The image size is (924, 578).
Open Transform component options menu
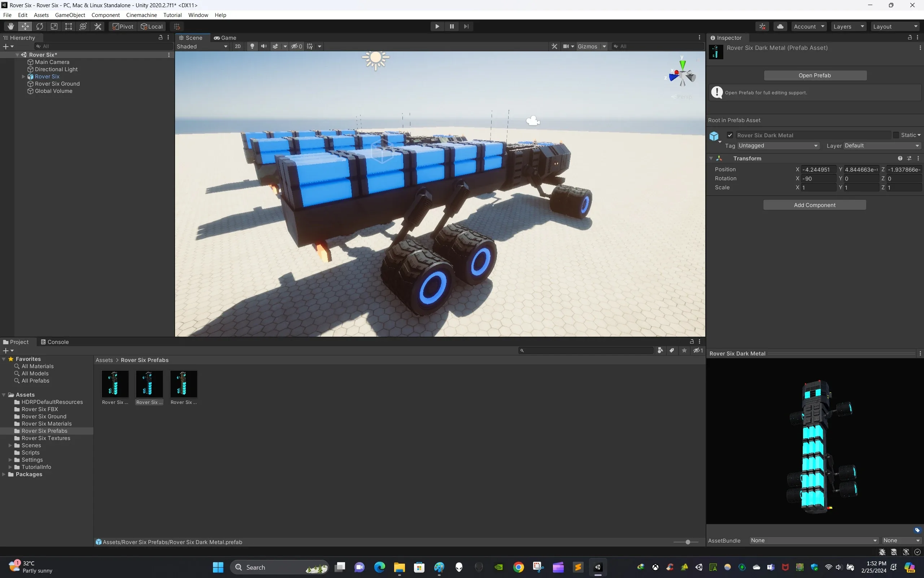click(918, 158)
